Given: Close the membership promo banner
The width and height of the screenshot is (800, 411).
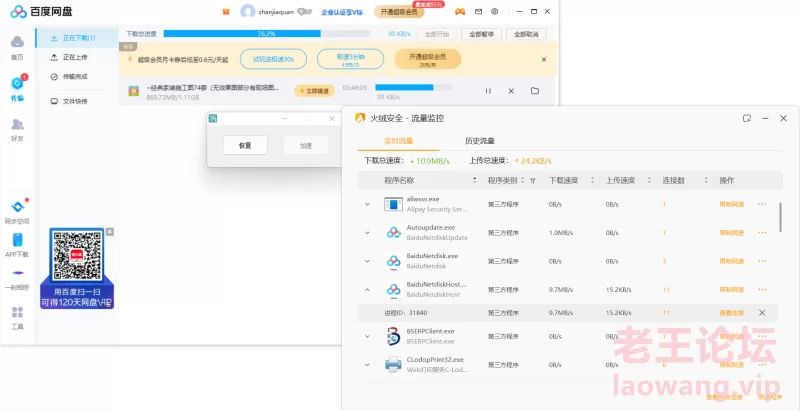Looking at the screenshot, I should coord(544,60).
